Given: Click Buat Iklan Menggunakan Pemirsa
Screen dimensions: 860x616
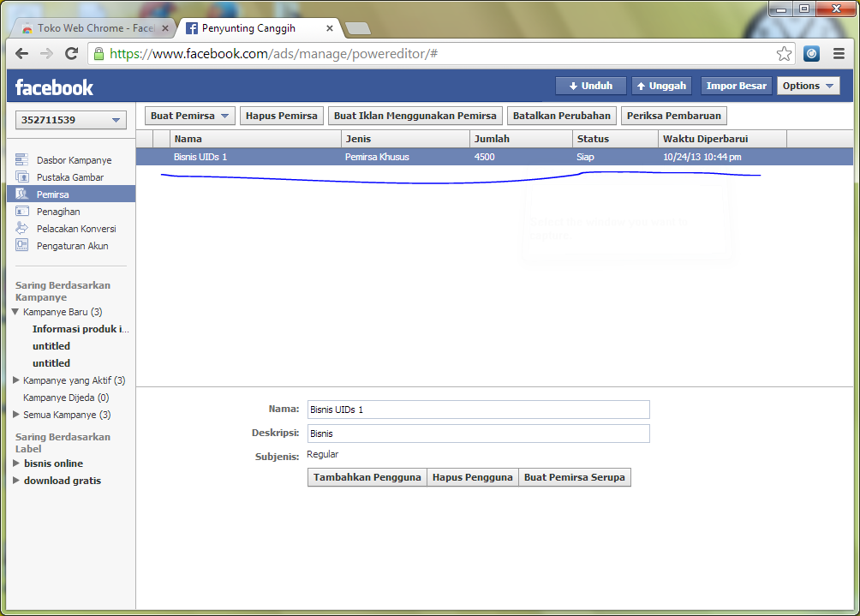Looking at the screenshot, I should [415, 116].
